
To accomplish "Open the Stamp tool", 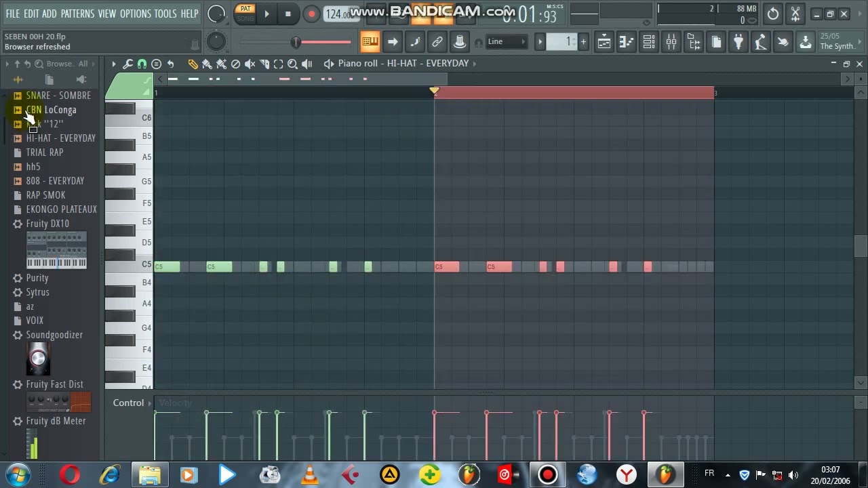I will pos(156,64).
